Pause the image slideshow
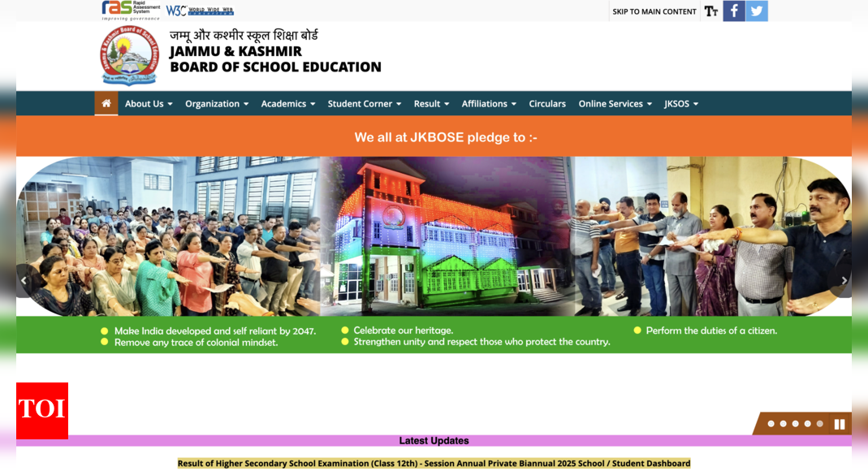This screenshot has height=471, width=868. [840, 424]
